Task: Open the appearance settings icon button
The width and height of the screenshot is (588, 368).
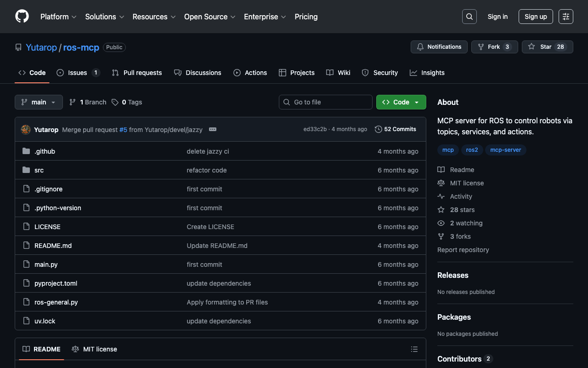Action: (565, 17)
